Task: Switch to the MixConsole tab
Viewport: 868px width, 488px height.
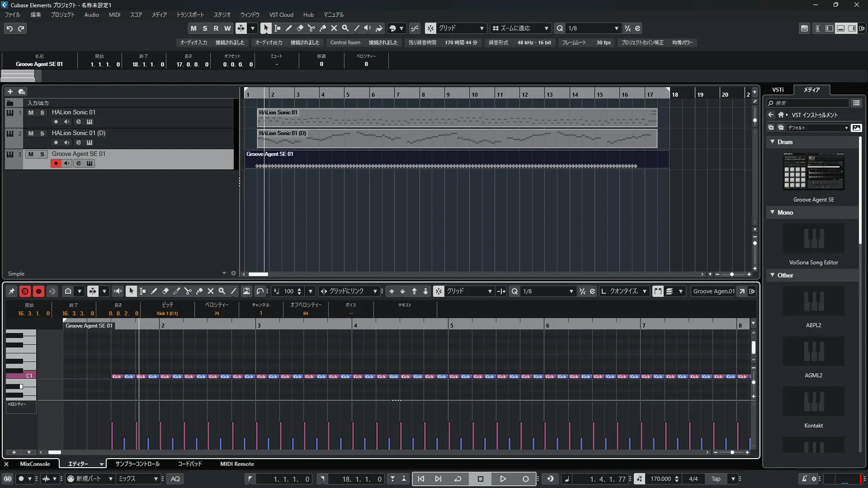Action: coord(35,464)
